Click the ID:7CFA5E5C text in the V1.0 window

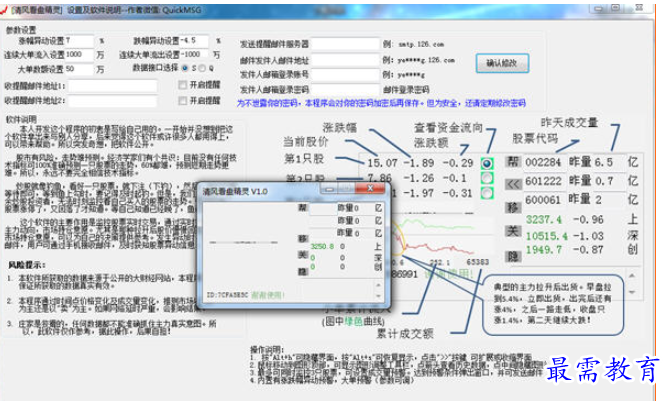[x=227, y=295]
